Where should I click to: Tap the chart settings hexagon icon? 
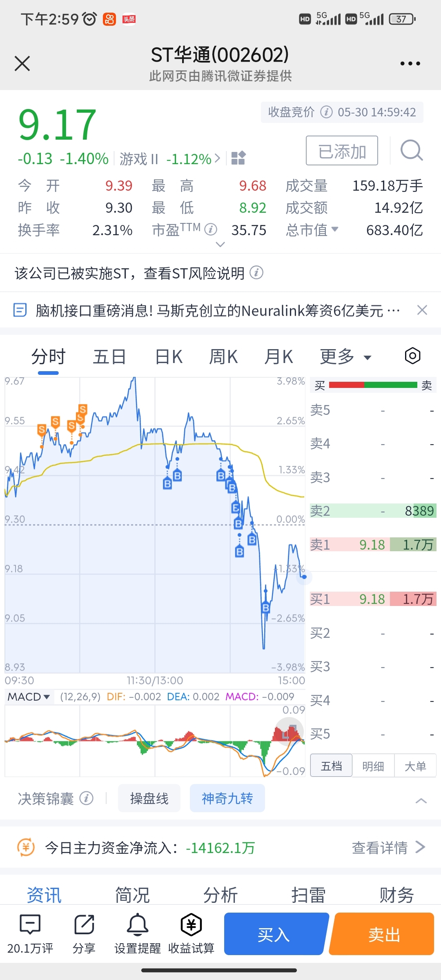(x=412, y=356)
